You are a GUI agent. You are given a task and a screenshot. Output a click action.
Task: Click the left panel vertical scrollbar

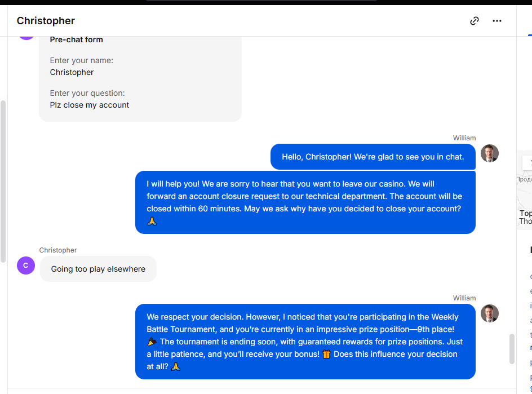(3, 181)
